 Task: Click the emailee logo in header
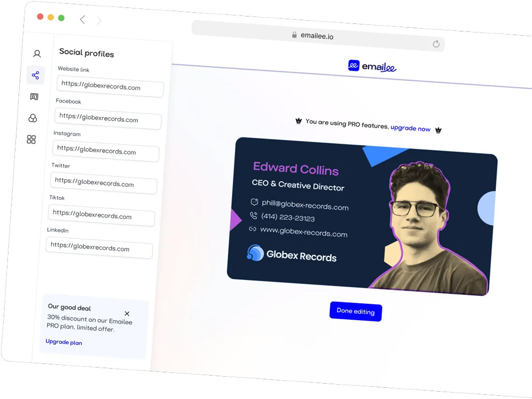(x=372, y=66)
